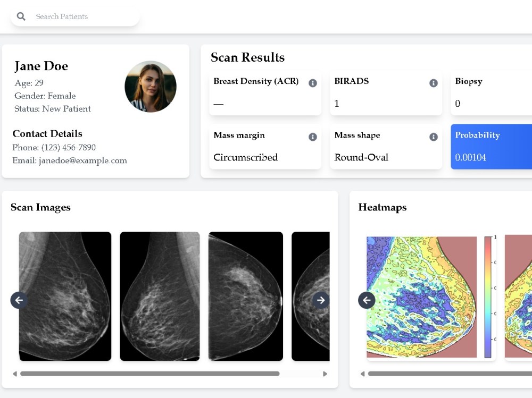Screen dimensions: 532x398
Task: Click the Gender: Female text
Action: 45,96
